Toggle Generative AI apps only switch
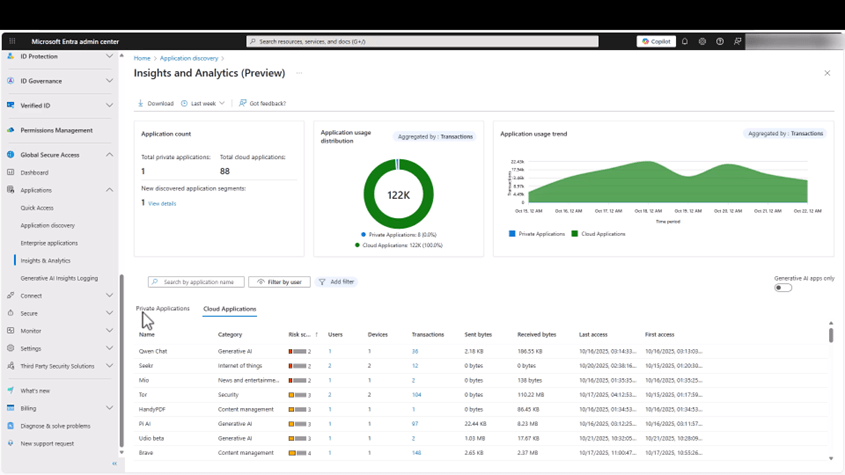 click(x=783, y=288)
